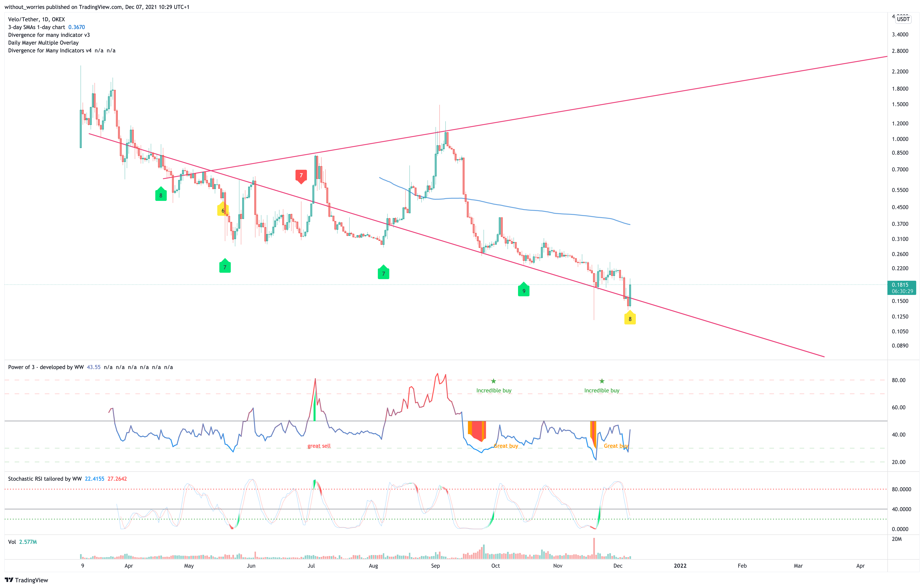Select the Daily Mayer Multiple Overlay legend
Image resolution: width=924 pixels, height=588 pixels.
coord(43,43)
